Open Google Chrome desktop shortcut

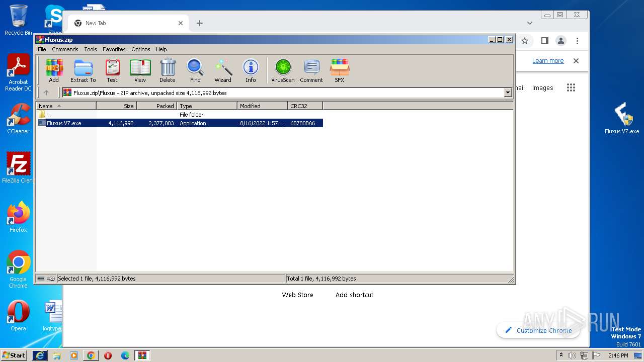[x=18, y=269]
